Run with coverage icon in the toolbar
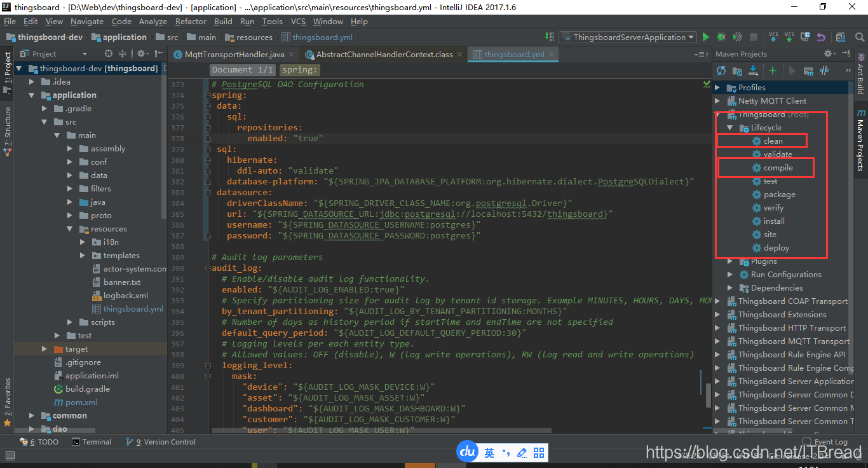The width and height of the screenshot is (868, 468). (738, 37)
